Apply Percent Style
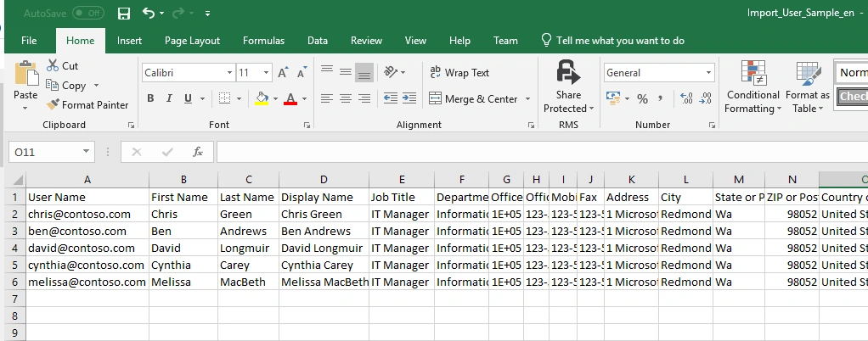This screenshot has height=341, width=868. 642,99
